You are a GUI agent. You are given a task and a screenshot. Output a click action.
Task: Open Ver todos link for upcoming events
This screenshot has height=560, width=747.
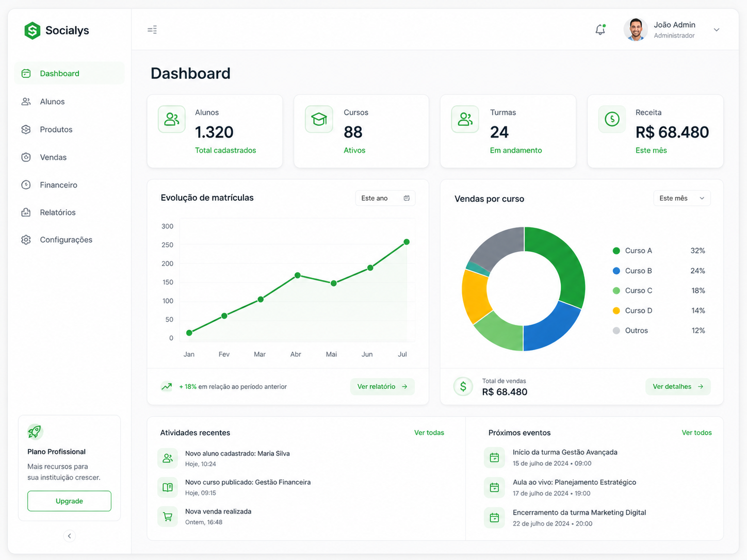point(696,433)
